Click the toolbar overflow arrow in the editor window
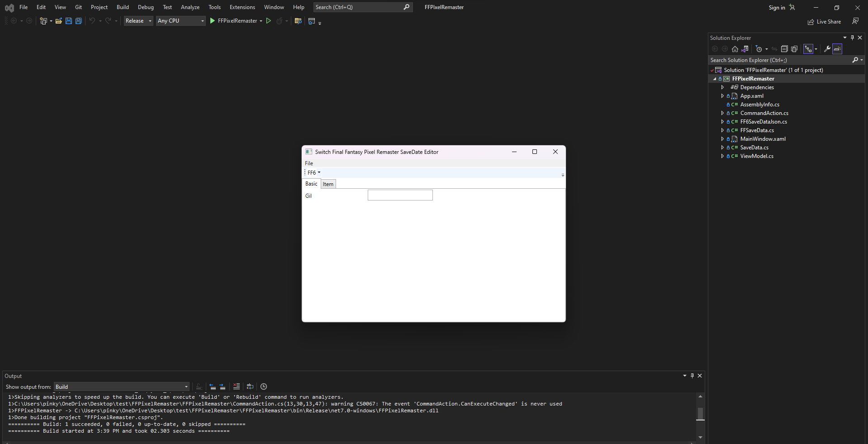Screen dimensions: 868x444 (x=563, y=174)
